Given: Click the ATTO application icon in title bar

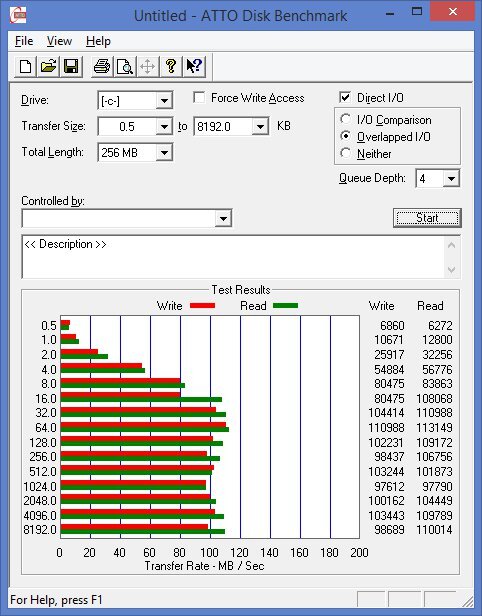Looking at the screenshot, I should pyautogui.click(x=18, y=15).
